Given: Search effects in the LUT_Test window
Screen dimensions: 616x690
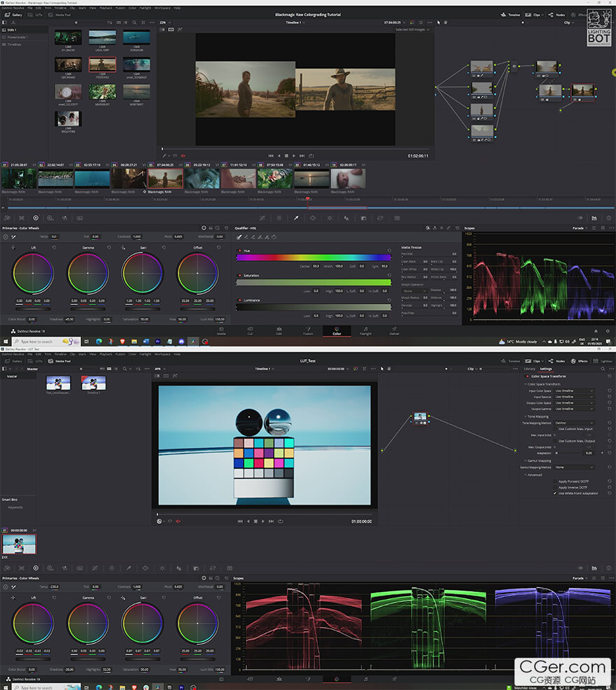Looking at the screenshot, I should pyautogui.click(x=603, y=369).
